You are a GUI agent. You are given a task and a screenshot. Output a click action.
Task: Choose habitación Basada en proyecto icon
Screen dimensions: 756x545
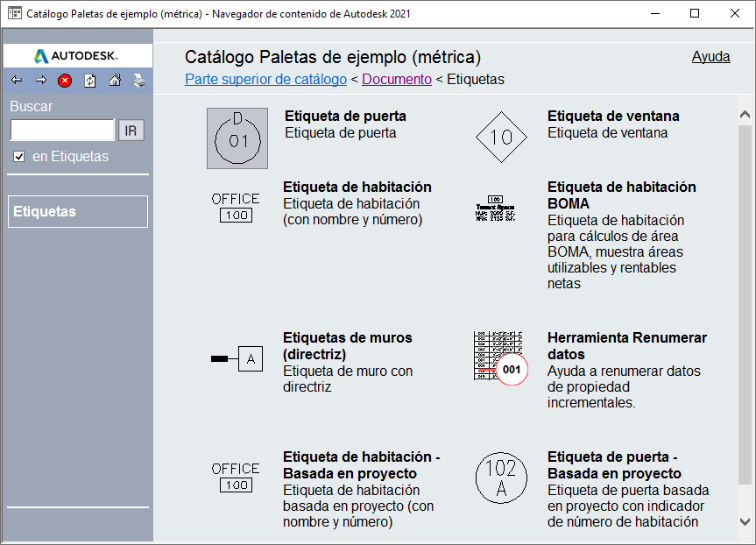point(236,478)
